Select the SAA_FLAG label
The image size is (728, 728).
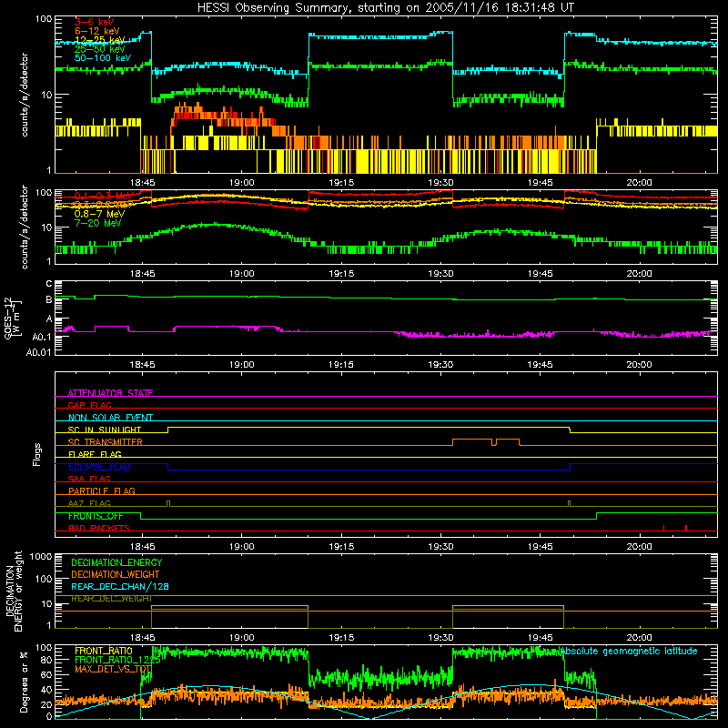(x=89, y=479)
